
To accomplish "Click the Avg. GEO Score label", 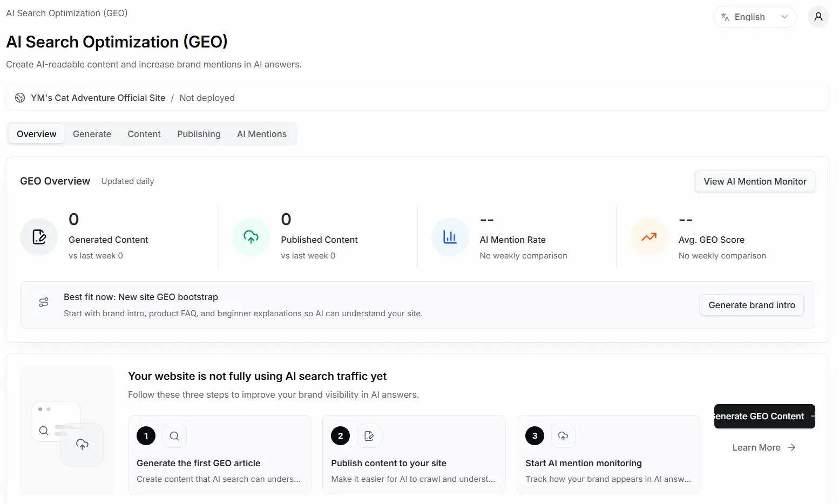I will 711,240.
